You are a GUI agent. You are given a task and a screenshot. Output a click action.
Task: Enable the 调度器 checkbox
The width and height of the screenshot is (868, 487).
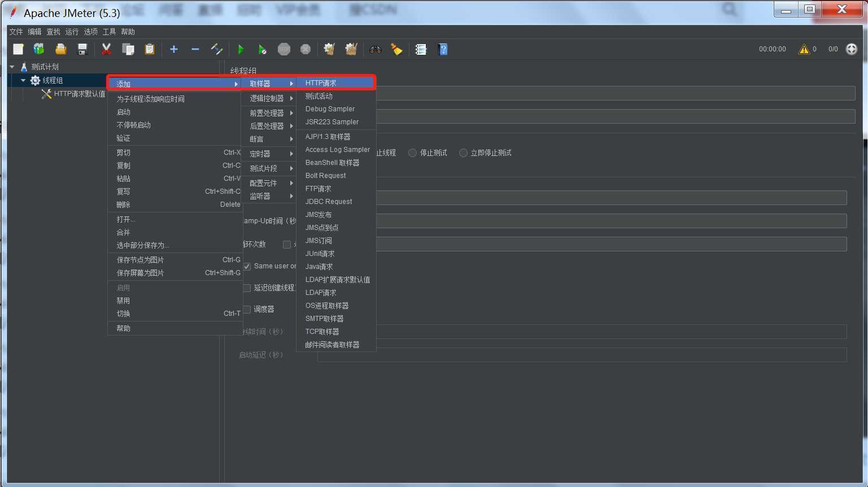point(247,310)
